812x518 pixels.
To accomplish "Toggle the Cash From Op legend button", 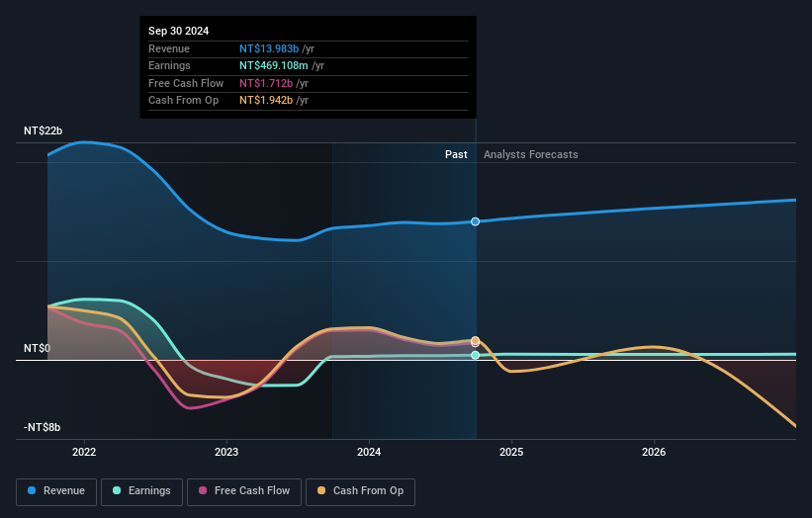I will [x=360, y=491].
